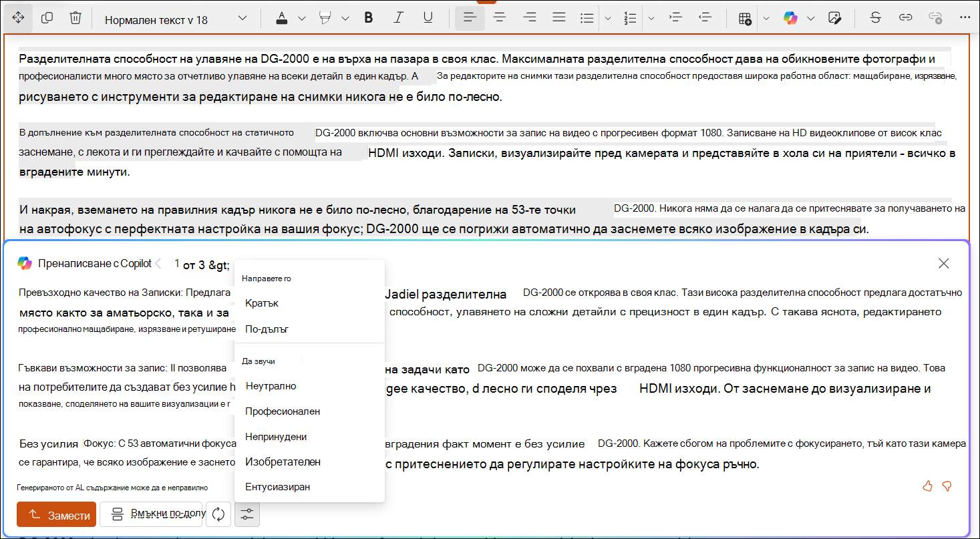Screen dimensions: 980x539
Task: Give thumbs up to the rewrite
Action: [927, 486]
